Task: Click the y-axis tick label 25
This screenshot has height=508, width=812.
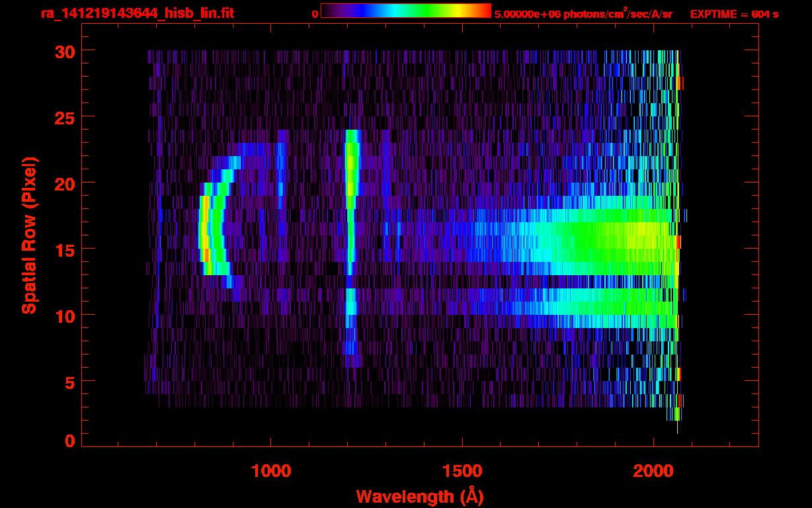Action: (63, 117)
